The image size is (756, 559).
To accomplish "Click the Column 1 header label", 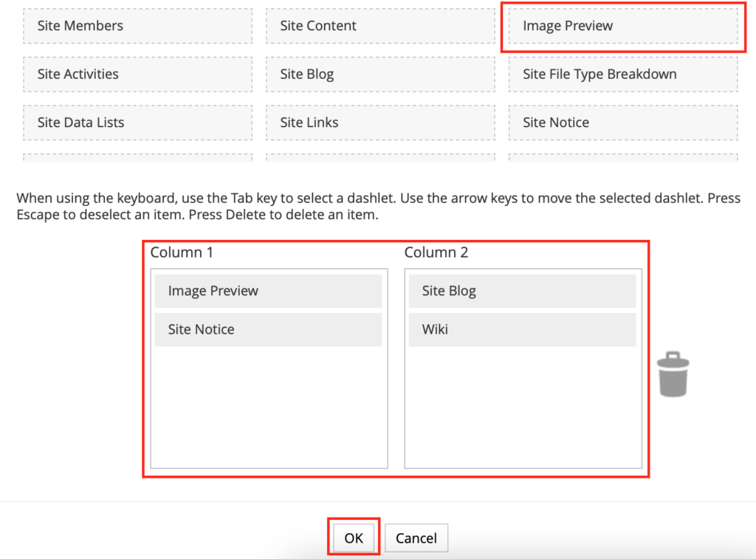I will [x=181, y=252].
